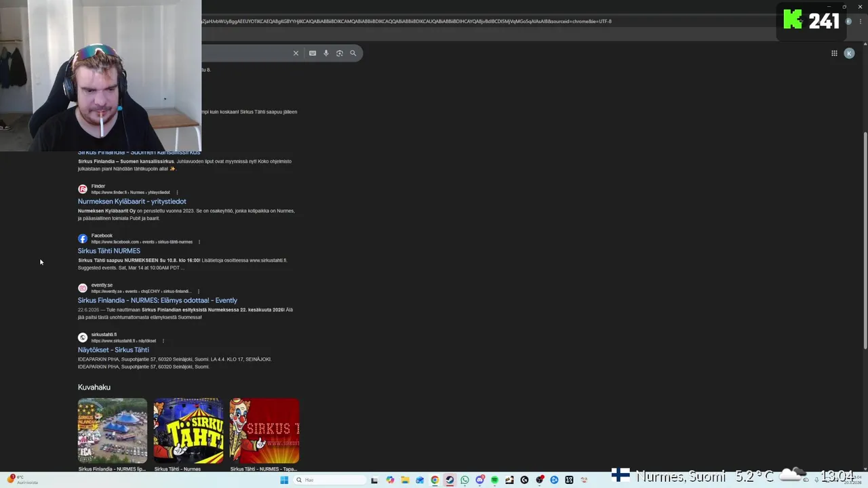Open File Explorer from the taskbar
Screen dimensions: 868x488
[x=405, y=480]
